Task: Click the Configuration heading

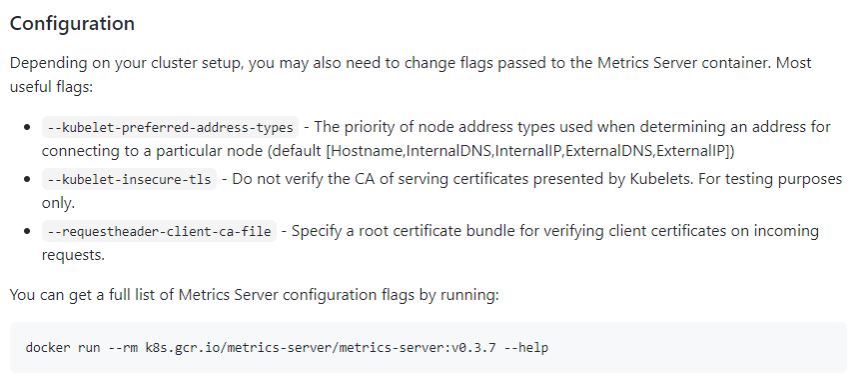Action: tap(72, 23)
